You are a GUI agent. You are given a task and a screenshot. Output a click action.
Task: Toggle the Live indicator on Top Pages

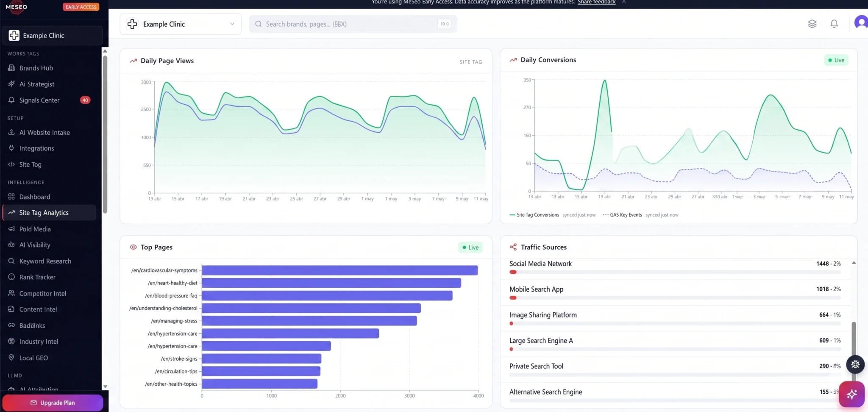(470, 247)
